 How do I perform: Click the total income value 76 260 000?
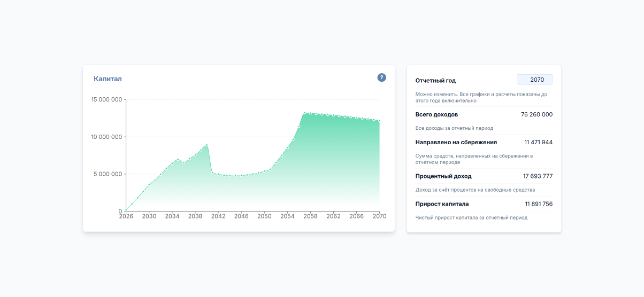[x=536, y=114]
